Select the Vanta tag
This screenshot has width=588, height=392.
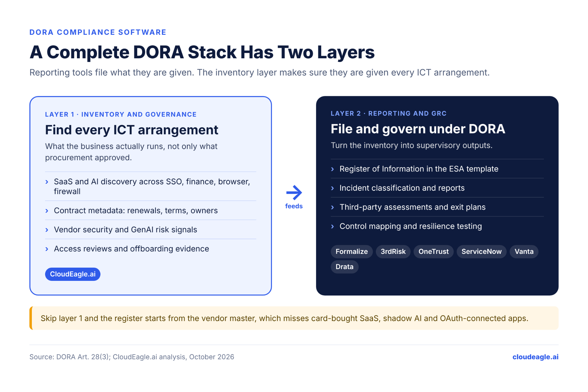point(524,252)
